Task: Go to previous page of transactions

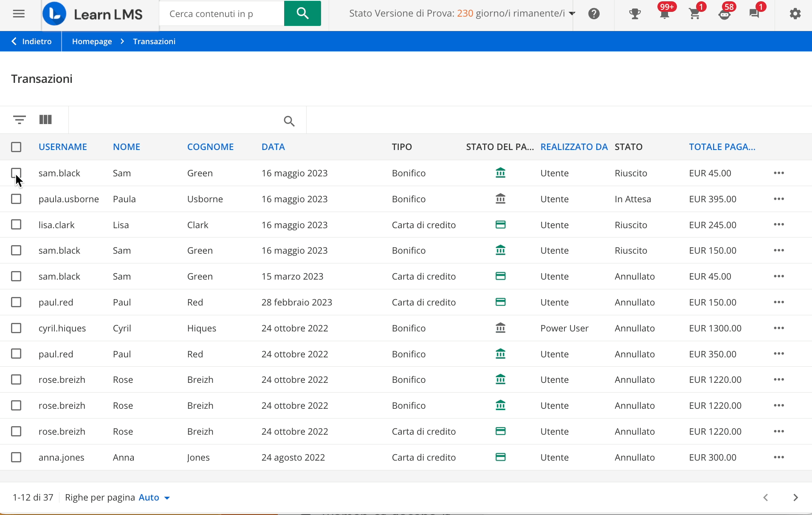Action: tap(766, 498)
